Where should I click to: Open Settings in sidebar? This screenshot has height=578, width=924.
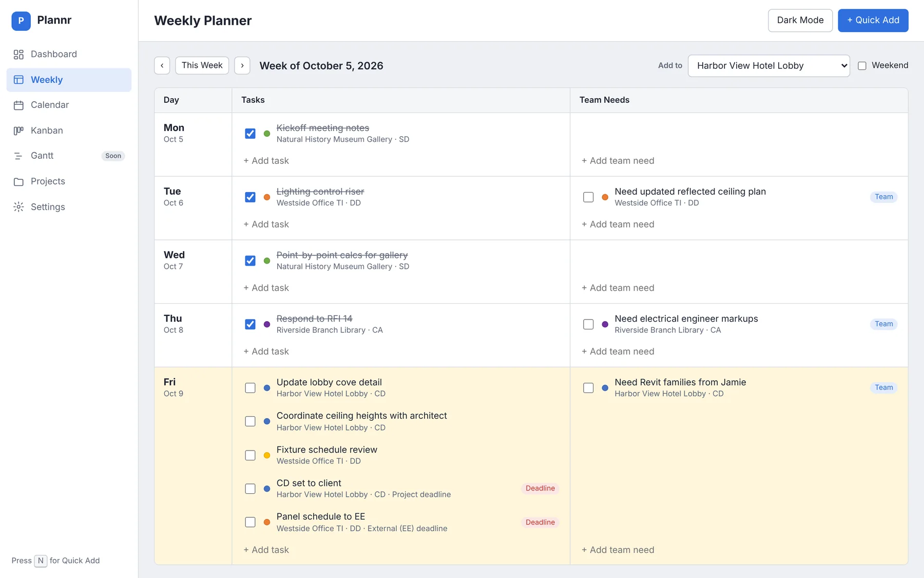click(x=69, y=207)
